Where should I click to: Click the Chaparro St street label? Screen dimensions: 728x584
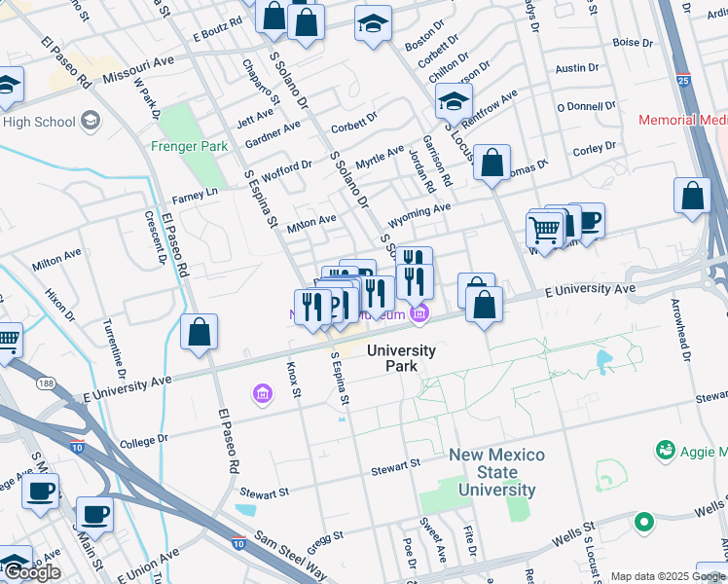click(x=262, y=82)
